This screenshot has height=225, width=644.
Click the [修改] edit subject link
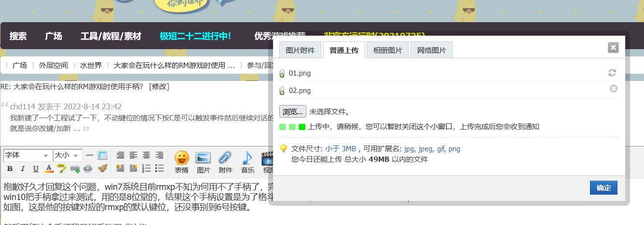[x=159, y=87]
